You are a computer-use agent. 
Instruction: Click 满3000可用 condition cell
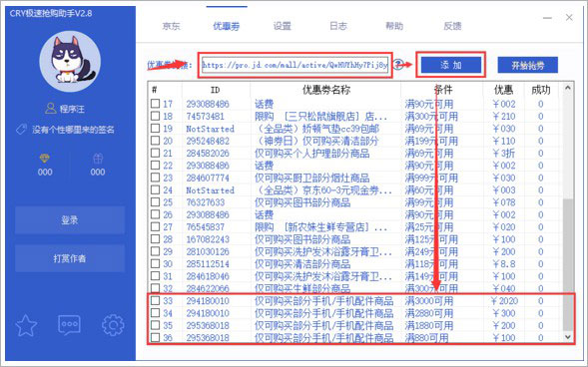pyautogui.click(x=429, y=301)
